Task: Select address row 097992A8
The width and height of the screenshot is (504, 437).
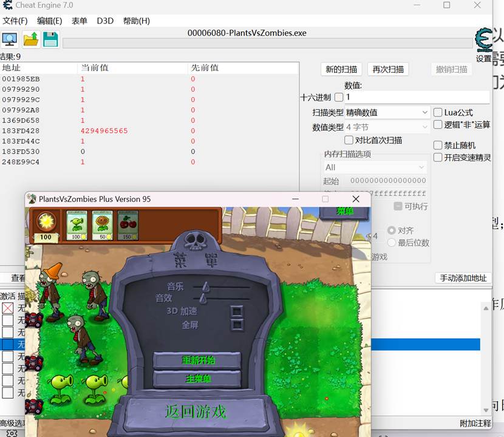Action: [x=149, y=110]
